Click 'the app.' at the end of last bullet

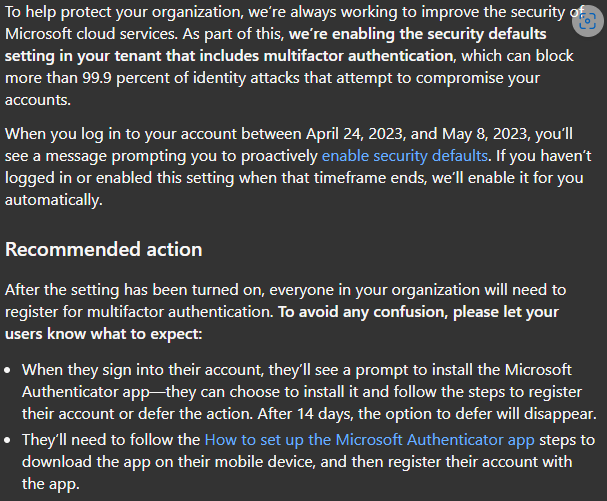[51, 484]
